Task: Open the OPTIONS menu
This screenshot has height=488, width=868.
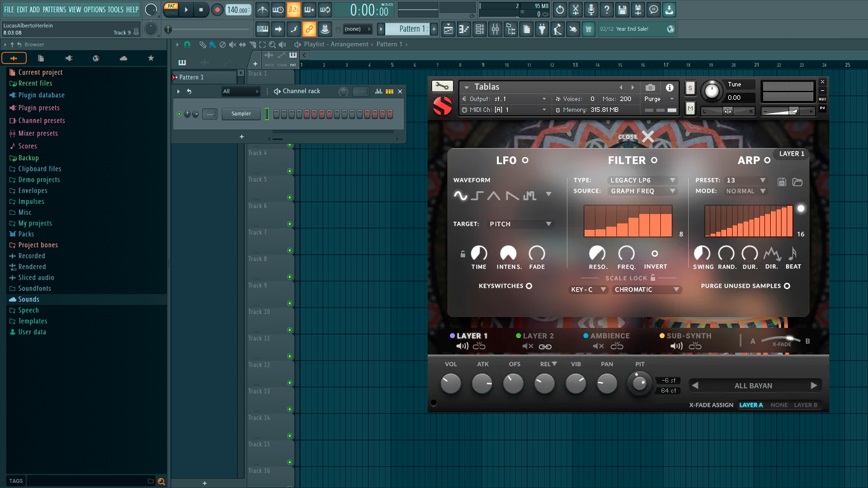Action: click(x=95, y=10)
